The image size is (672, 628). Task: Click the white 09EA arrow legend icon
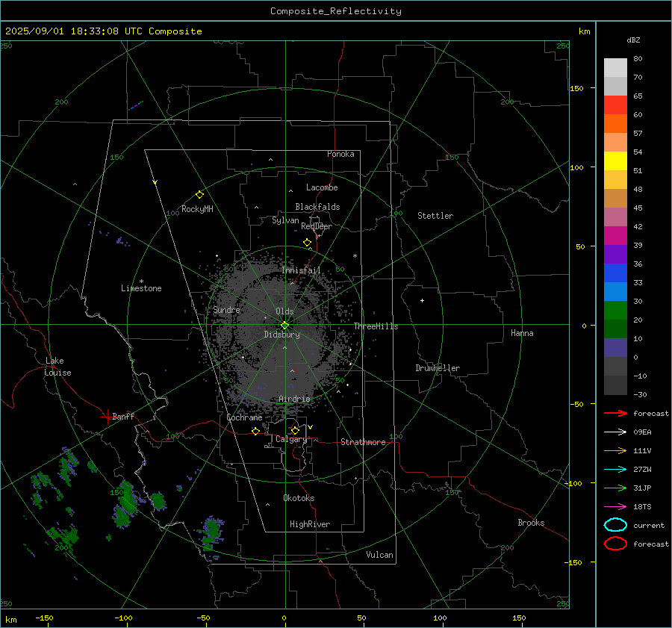[615, 432]
